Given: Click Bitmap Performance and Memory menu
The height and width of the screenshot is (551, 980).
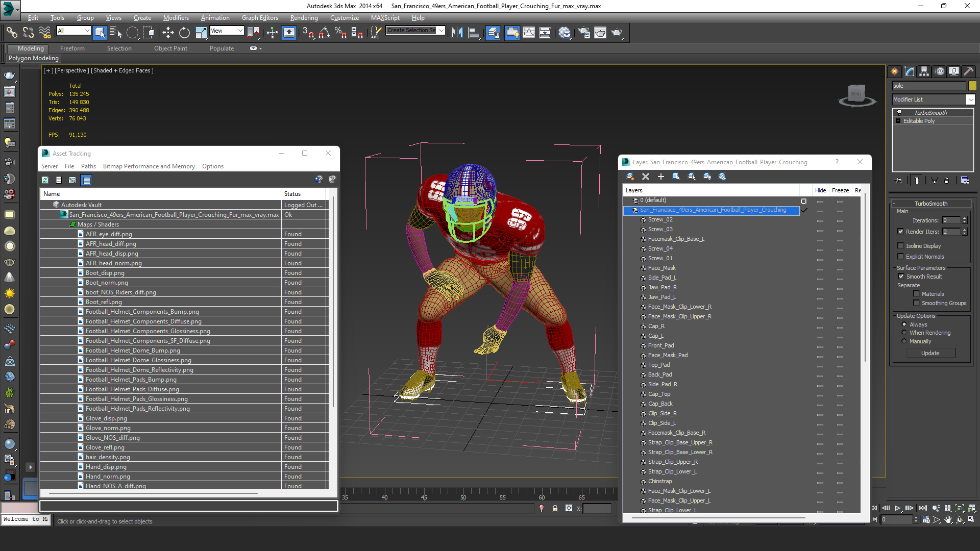Looking at the screenshot, I should [149, 166].
